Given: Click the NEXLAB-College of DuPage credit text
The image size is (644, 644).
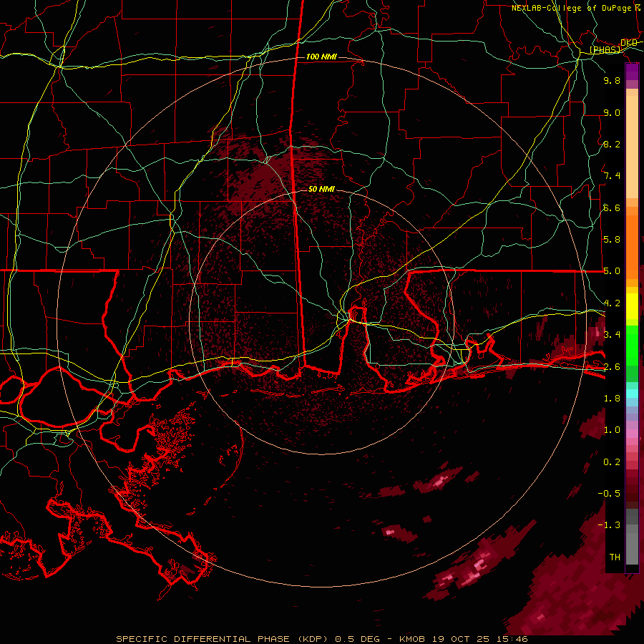Looking at the screenshot, I should (x=577, y=8).
